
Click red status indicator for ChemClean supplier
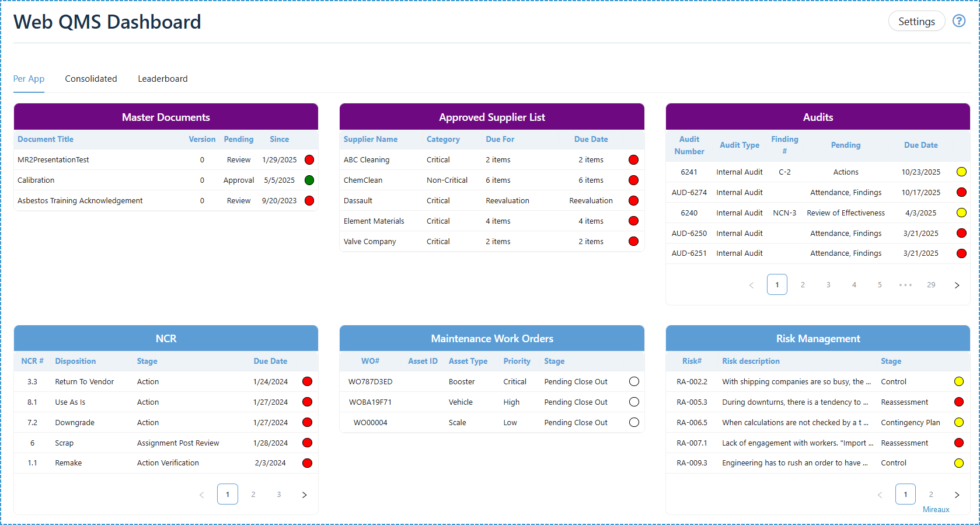[x=633, y=180]
